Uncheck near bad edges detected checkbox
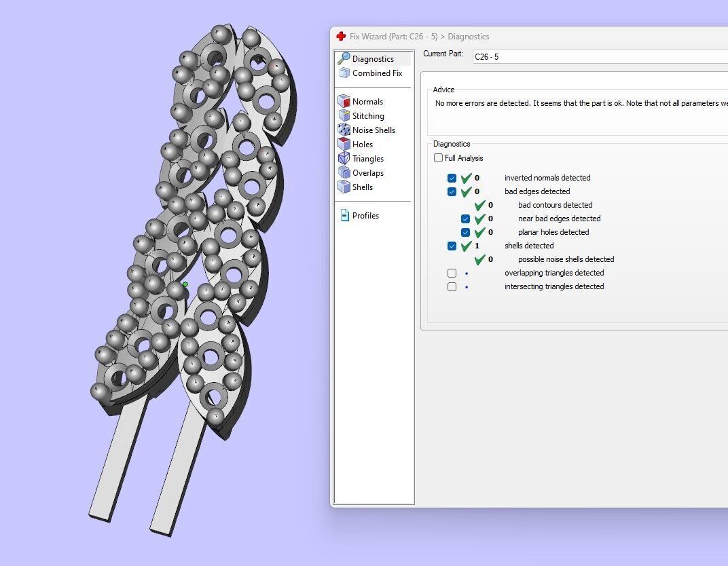728x566 pixels. (465, 219)
